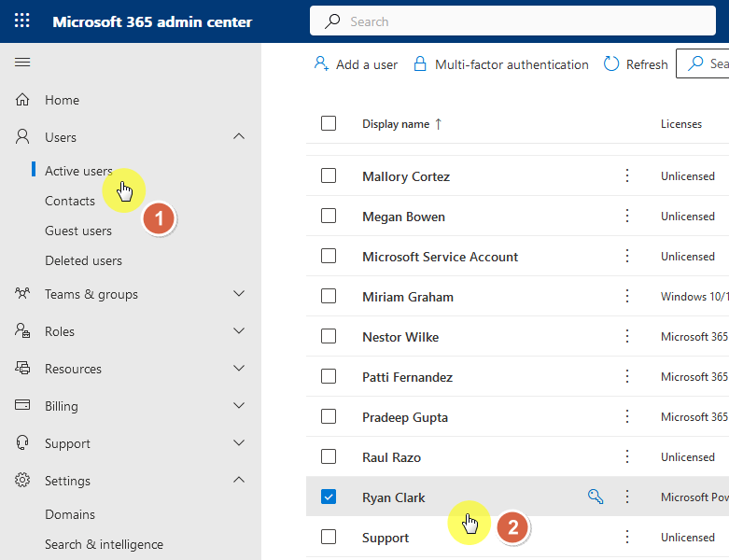Click the reset password key icon for Ryan Clark

tap(596, 497)
